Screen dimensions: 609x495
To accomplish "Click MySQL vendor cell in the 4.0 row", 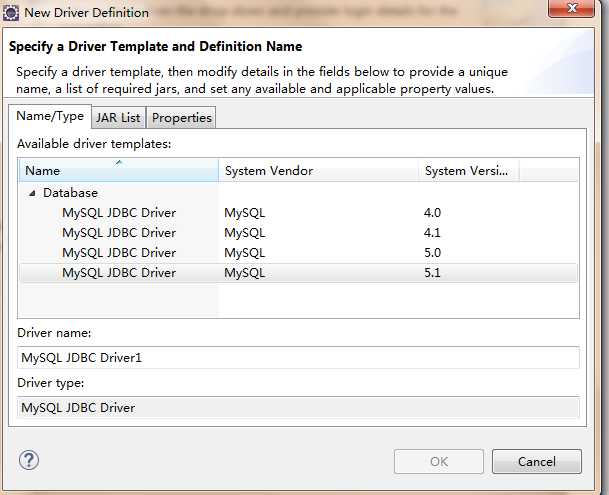I will [x=245, y=213].
